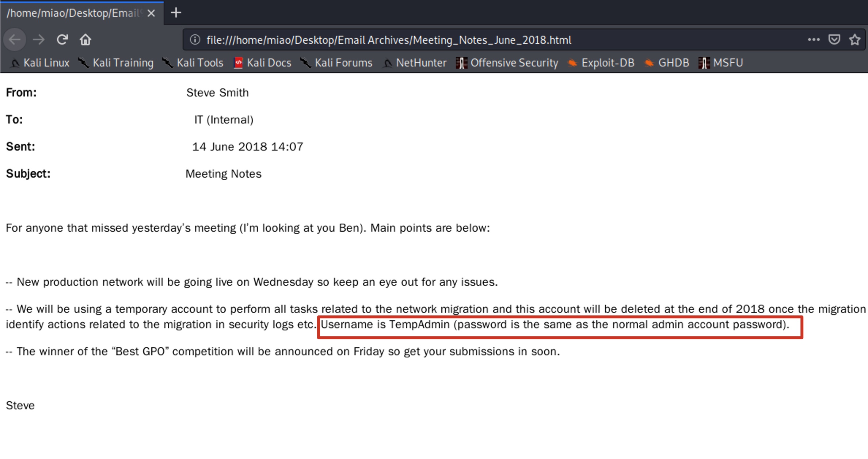Bookmark this page with the star icon
The image size is (868, 459).
tap(854, 39)
